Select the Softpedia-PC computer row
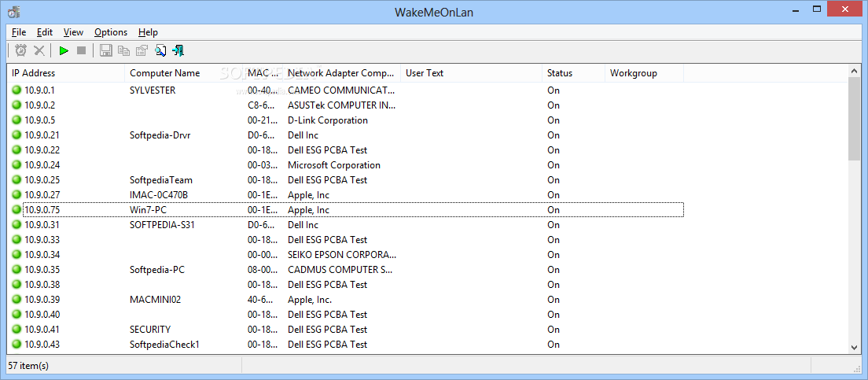The height and width of the screenshot is (380, 868). (345, 269)
